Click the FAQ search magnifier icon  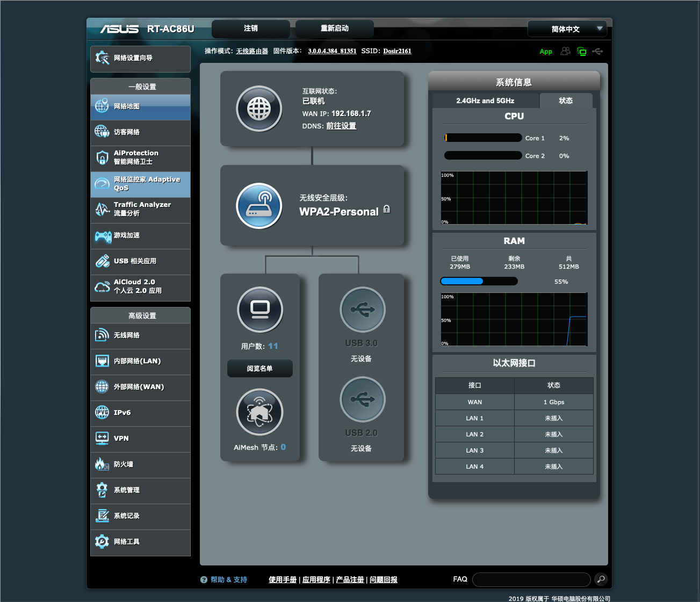point(601,579)
